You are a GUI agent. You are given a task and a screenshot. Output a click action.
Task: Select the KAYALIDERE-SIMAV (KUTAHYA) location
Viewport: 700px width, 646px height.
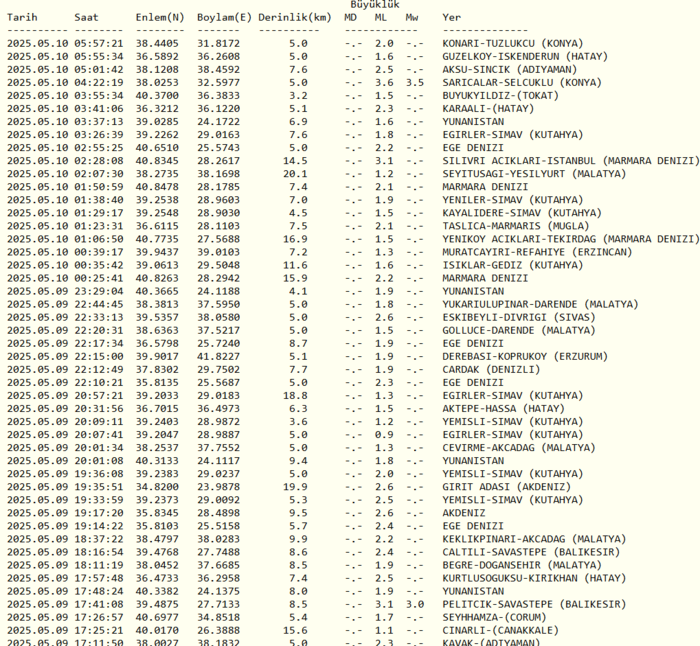coord(522,213)
